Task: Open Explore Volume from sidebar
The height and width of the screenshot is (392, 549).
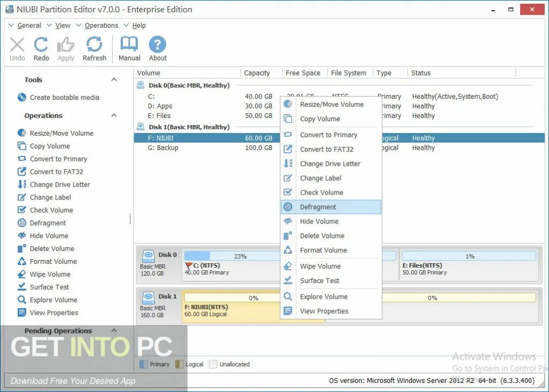Action: click(x=47, y=300)
